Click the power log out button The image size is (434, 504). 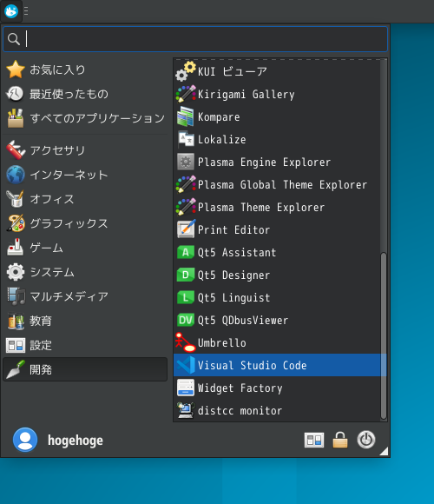[x=366, y=440]
